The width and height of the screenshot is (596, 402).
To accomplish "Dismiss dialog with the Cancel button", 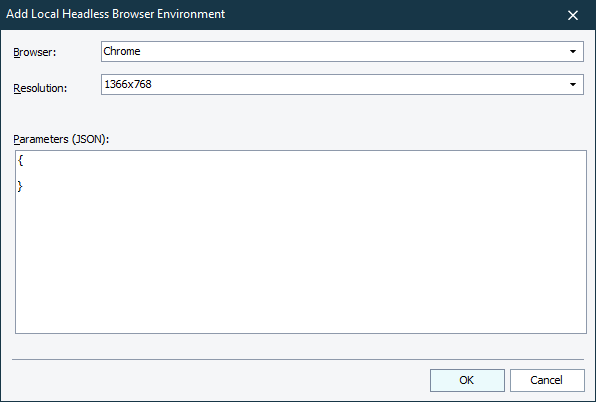I will pyautogui.click(x=547, y=380).
